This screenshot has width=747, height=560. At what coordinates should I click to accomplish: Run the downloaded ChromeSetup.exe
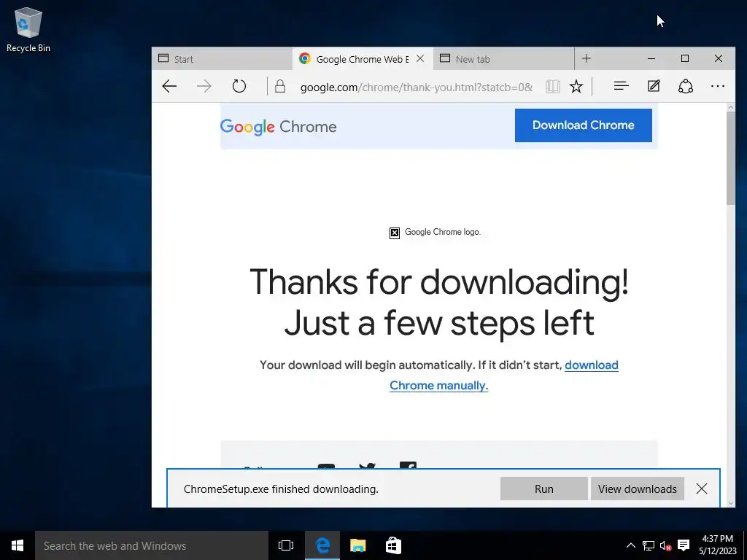tap(543, 489)
